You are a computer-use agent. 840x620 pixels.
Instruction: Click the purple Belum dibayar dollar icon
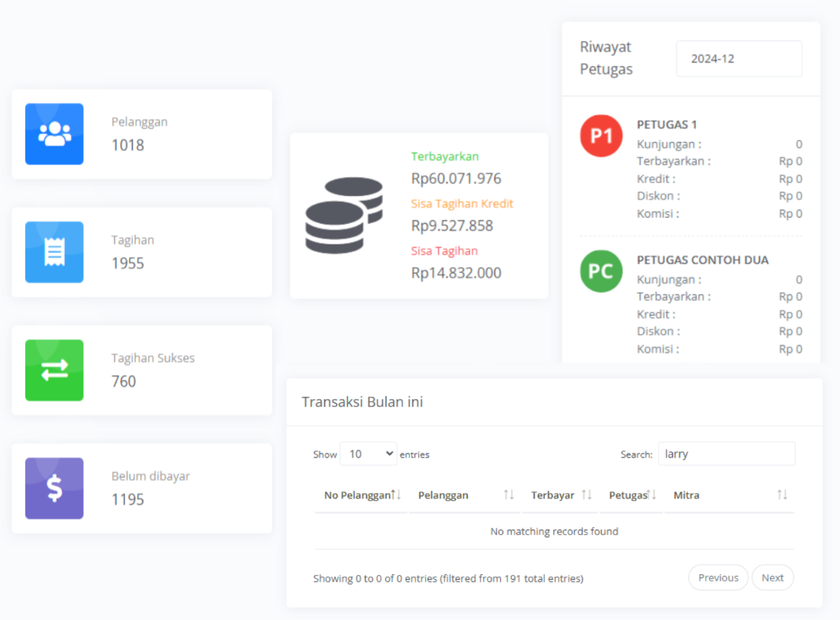click(x=54, y=488)
